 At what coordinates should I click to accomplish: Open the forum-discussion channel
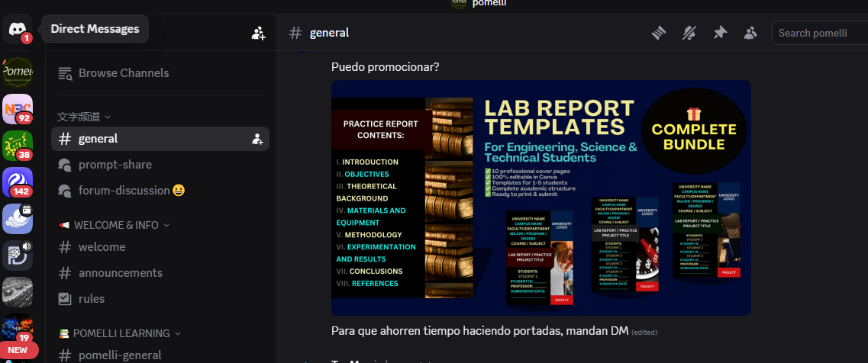click(x=124, y=191)
